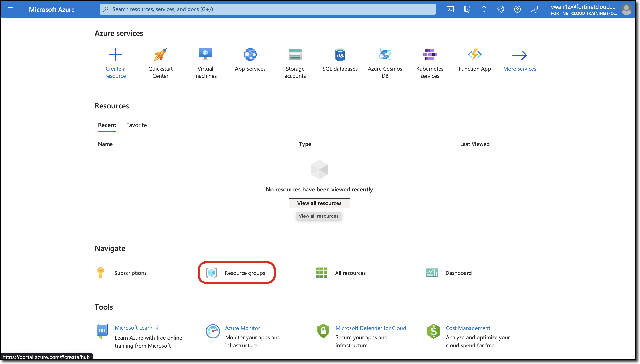The height and width of the screenshot is (364, 640).
Task: Open App Services icon
Action: coord(250,55)
